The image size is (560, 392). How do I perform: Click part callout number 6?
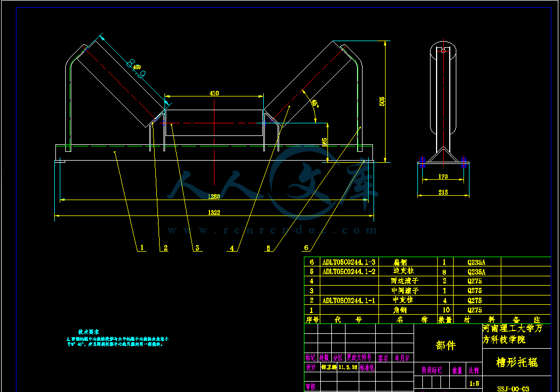(x=306, y=248)
